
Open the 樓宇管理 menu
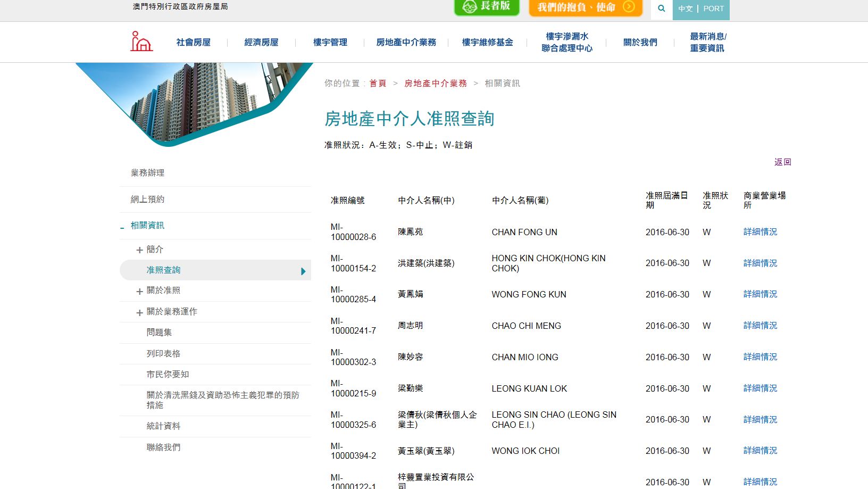[330, 43]
